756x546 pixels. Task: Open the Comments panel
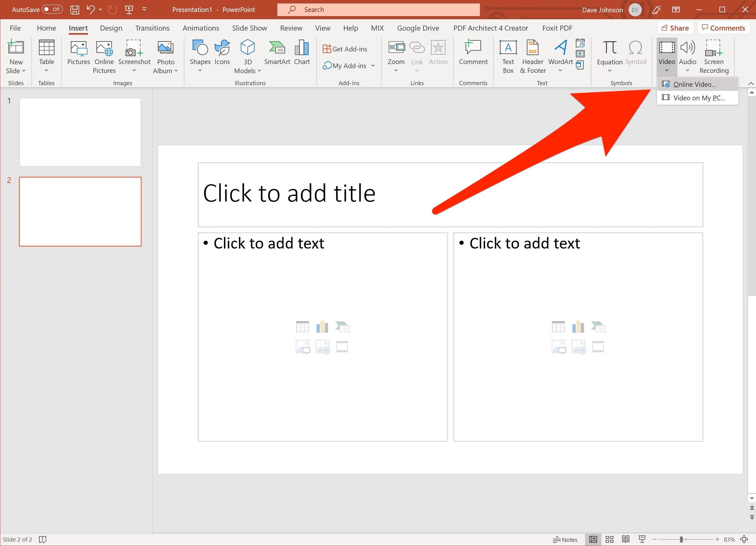click(x=723, y=28)
